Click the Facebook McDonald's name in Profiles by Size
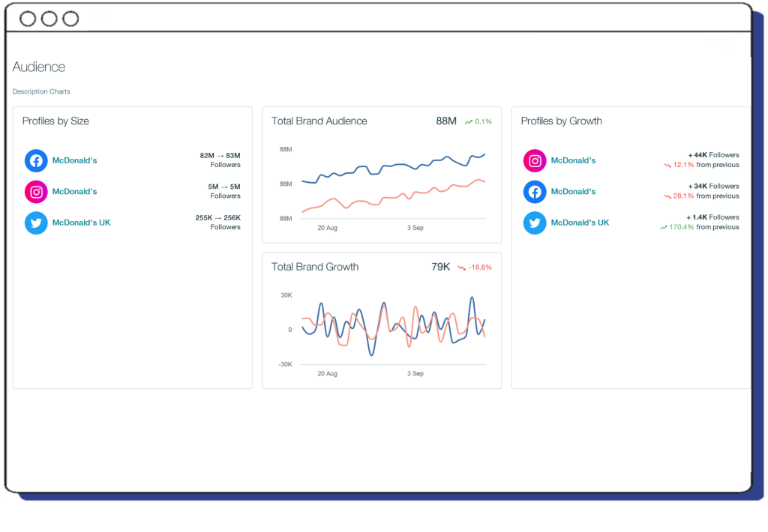The image size is (768, 532). click(74, 160)
